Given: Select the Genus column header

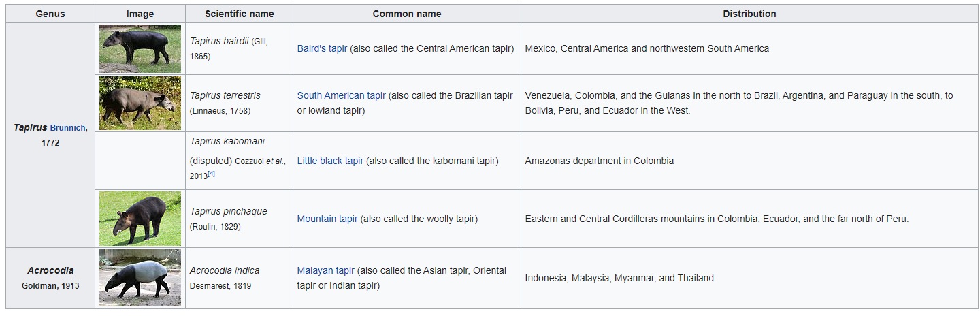Looking at the screenshot, I should tap(50, 14).
